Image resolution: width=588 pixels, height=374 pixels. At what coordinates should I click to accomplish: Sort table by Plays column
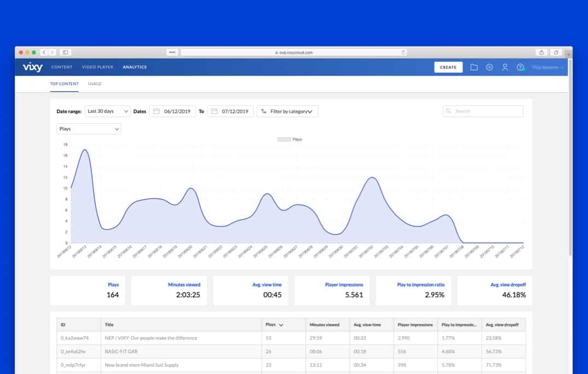274,325
